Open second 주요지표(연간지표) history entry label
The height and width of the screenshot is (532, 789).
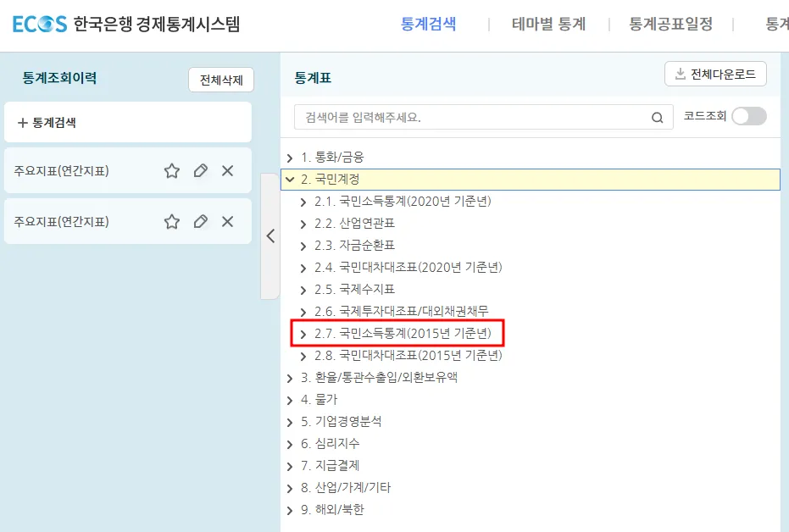tap(61, 222)
